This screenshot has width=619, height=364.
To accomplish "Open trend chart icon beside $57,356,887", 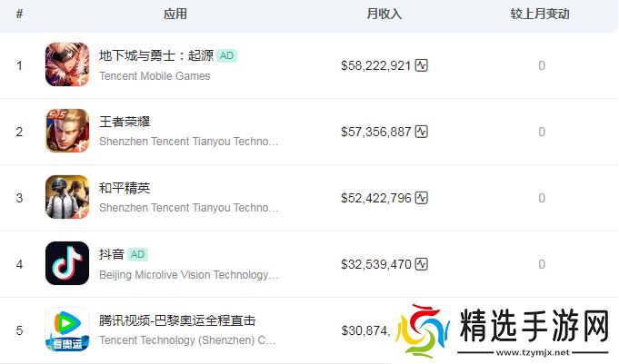I will click(x=422, y=132).
